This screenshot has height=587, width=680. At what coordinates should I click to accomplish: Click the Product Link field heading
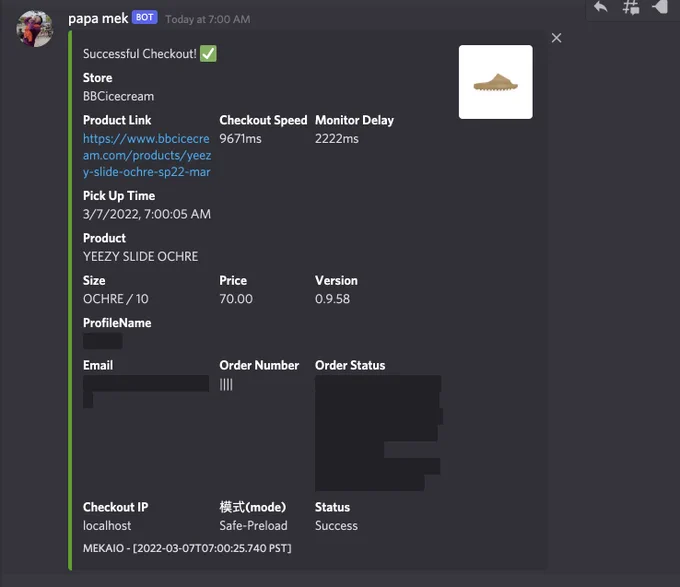[117, 120]
